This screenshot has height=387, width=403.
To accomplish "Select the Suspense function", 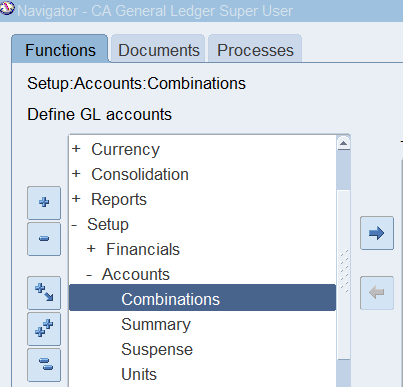I will click(157, 349).
